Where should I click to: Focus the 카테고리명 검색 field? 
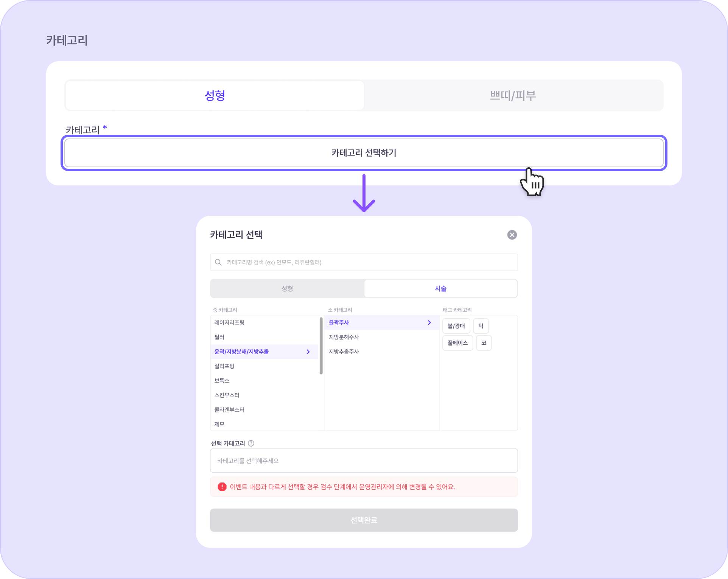(364, 262)
